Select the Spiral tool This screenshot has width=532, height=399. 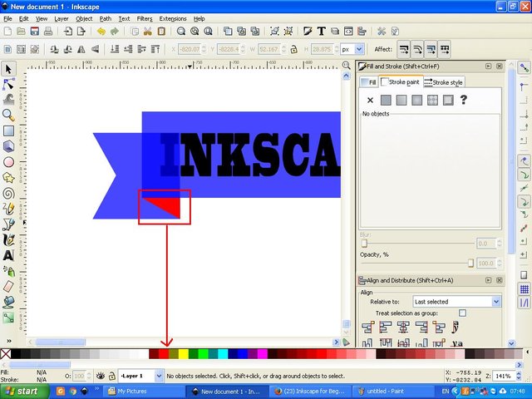[x=8, y=194]
